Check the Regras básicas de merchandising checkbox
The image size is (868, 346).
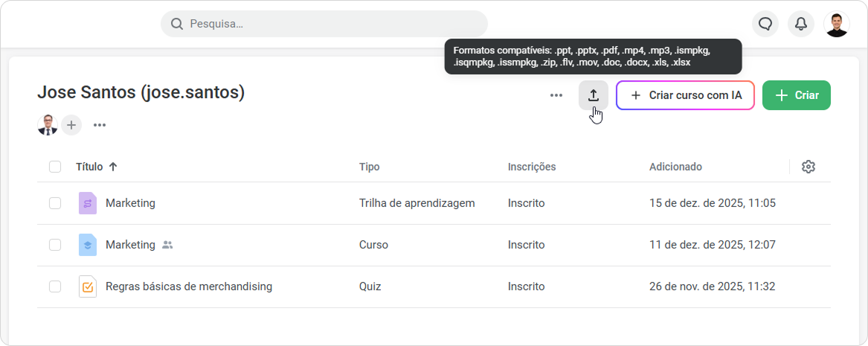(x=55, y=286)
